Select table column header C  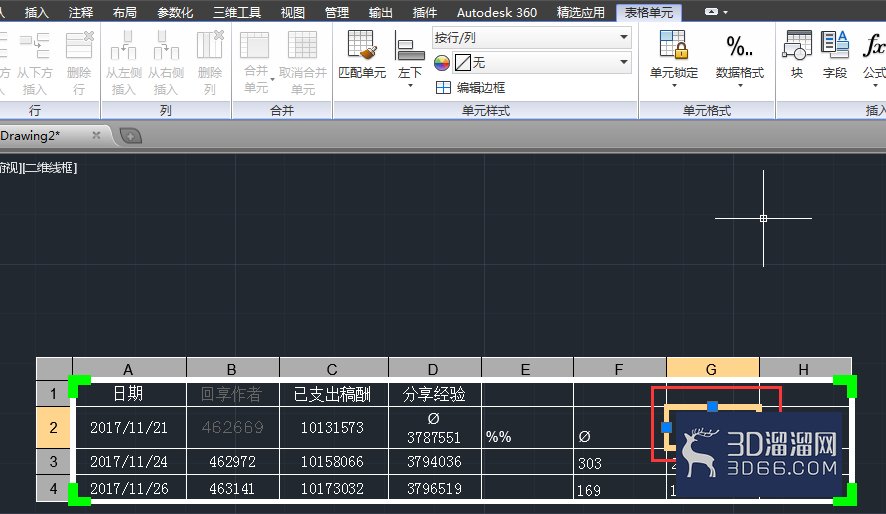coord(333,368)
